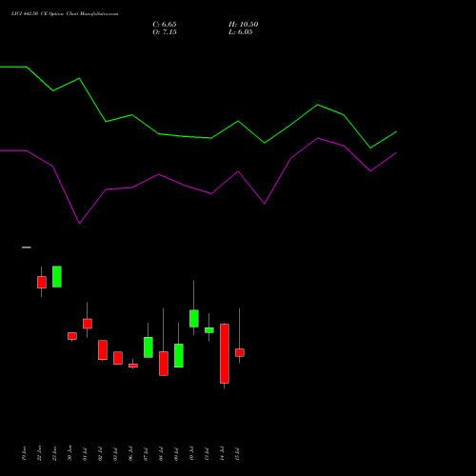Viewport: 476px width, 476px height.
Task: Click the red candlestick for 01 Jul
Action: 88,324
